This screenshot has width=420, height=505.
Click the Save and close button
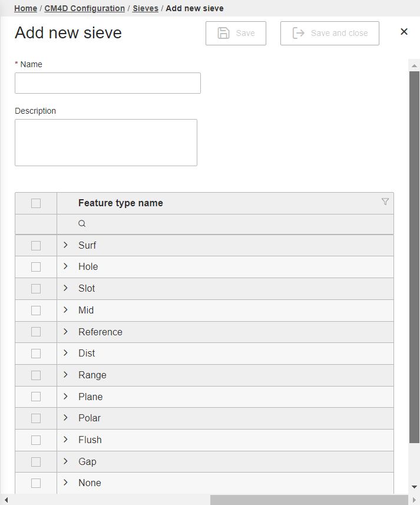coord(329,34)
